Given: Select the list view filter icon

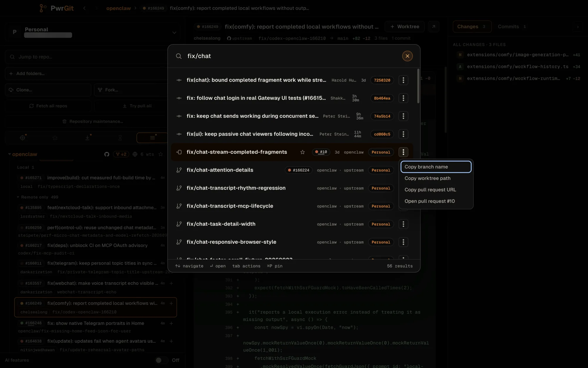Looking at the screenshot, I should click(152, 137).
